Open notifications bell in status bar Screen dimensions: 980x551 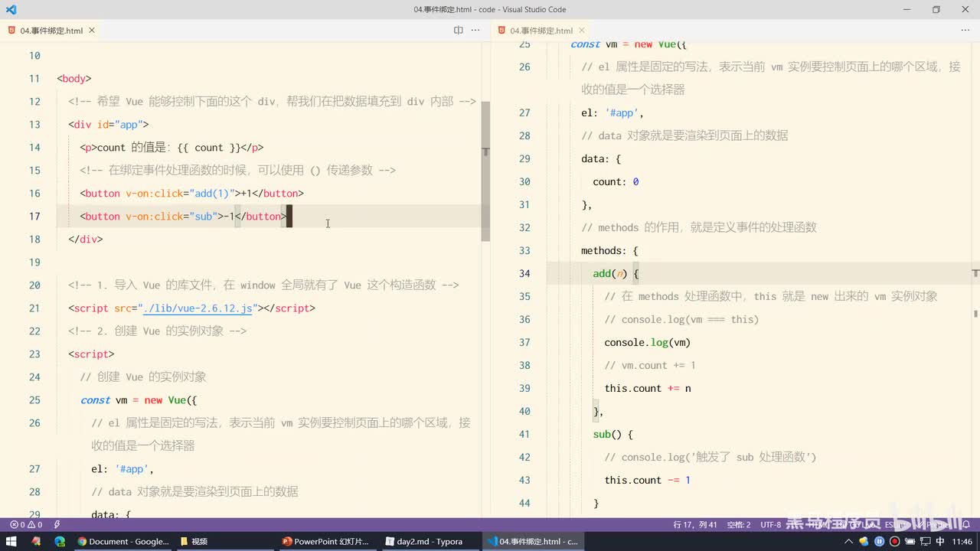[x=965, y=524]
